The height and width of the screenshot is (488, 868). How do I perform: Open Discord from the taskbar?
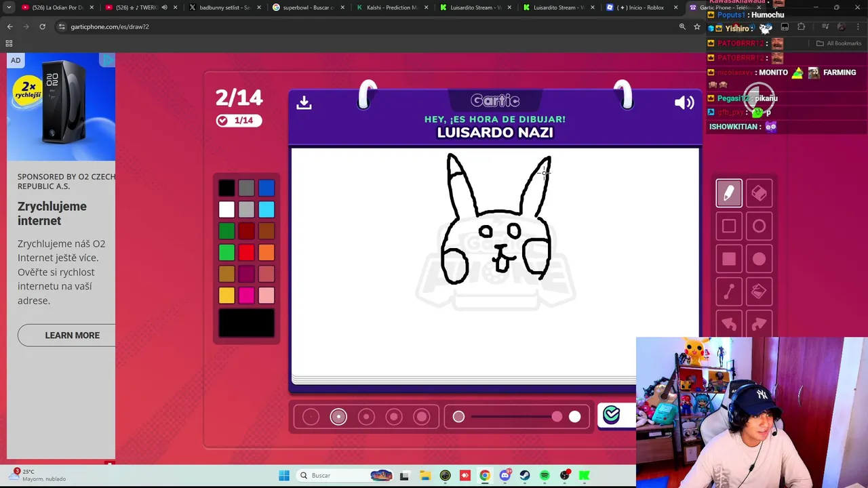[505, 475]
